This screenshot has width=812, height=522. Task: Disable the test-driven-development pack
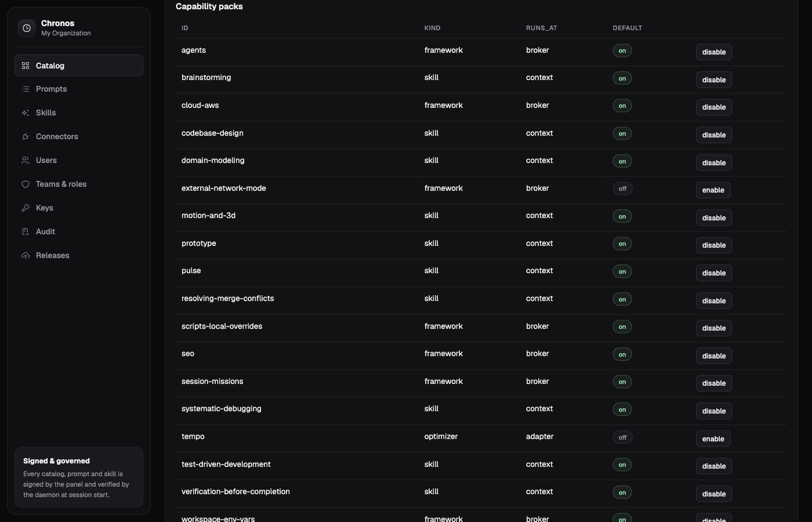point(714,466)
